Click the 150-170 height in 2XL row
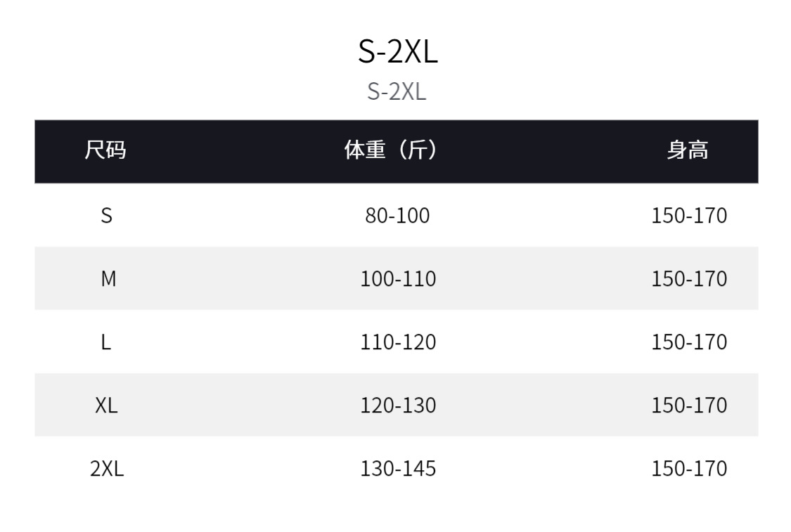 tap(689, 469)
